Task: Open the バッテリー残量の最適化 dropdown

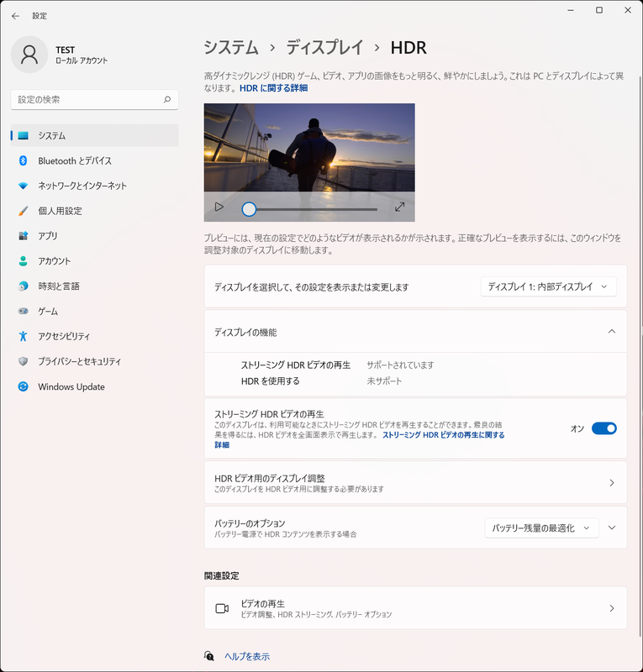Action: 541,528
